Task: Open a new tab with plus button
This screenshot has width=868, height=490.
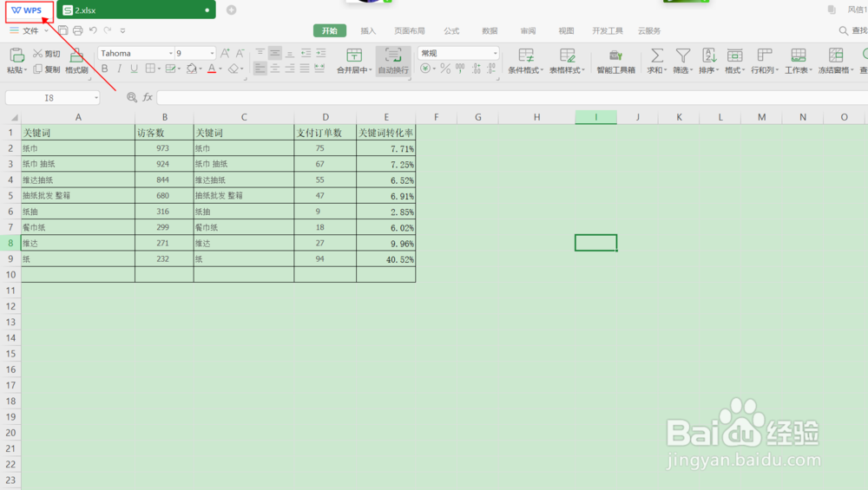Action: pyautogui.click(x=232, y=10)
